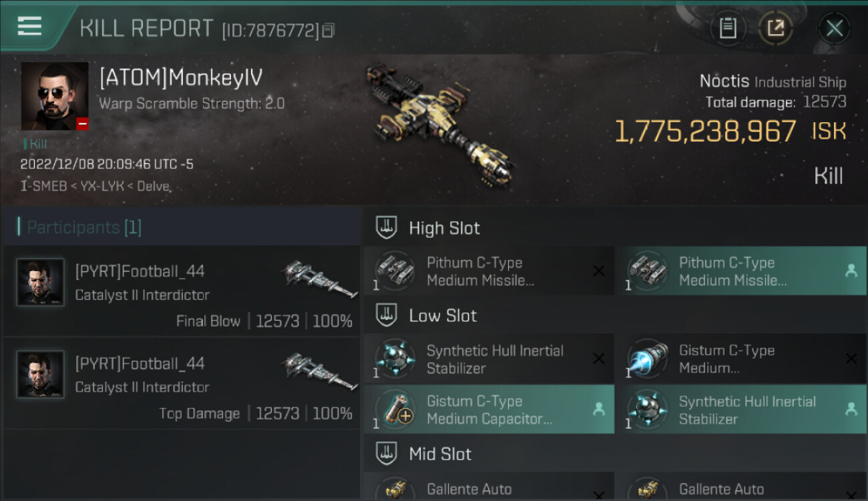Image resolution: width=868 pixels, height=501 pixels.
Task: Select Final Blow Football_44 portrait
Action: (40, 283)
